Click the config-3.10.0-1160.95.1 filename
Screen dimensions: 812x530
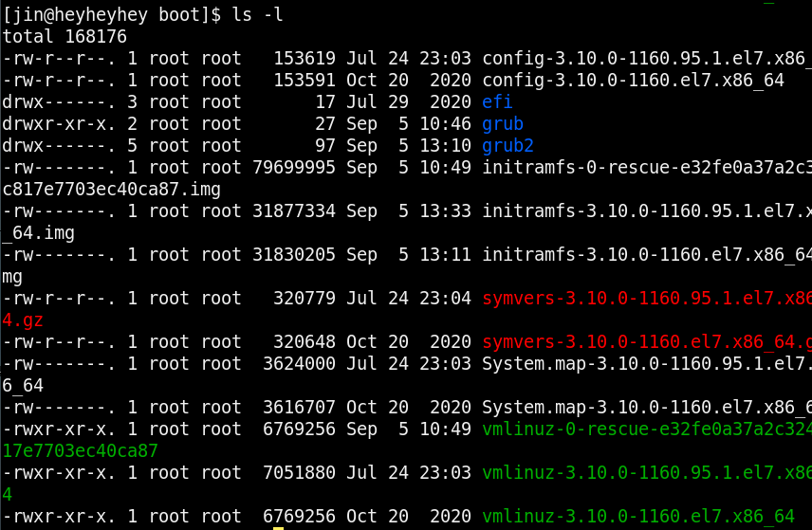[x=647, y=58]
